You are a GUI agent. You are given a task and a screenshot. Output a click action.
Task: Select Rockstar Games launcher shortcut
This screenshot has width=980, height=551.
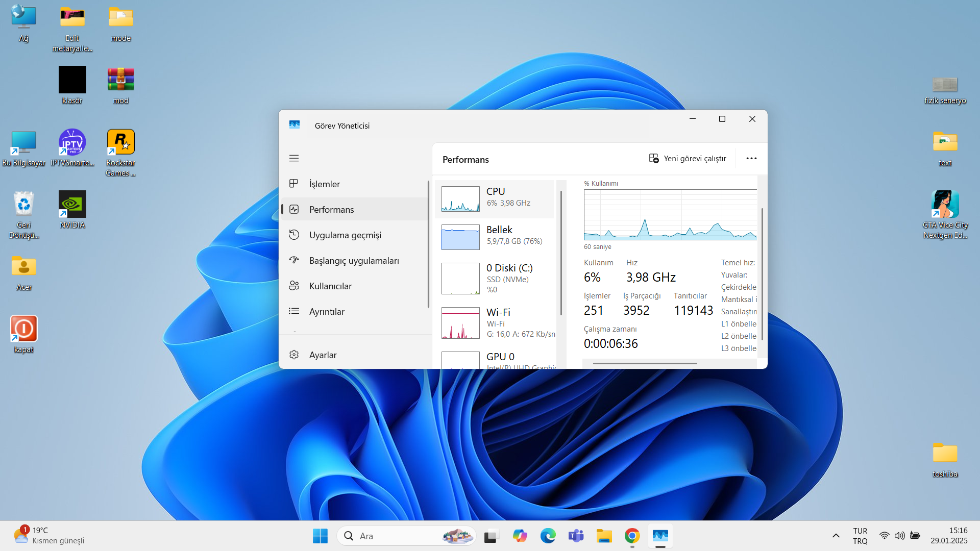121,153
